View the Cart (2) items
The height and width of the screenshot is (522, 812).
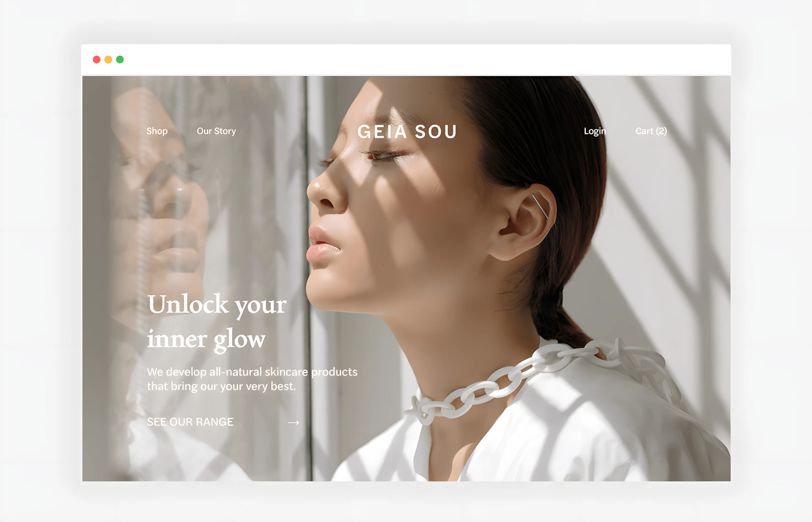[651, 131]
